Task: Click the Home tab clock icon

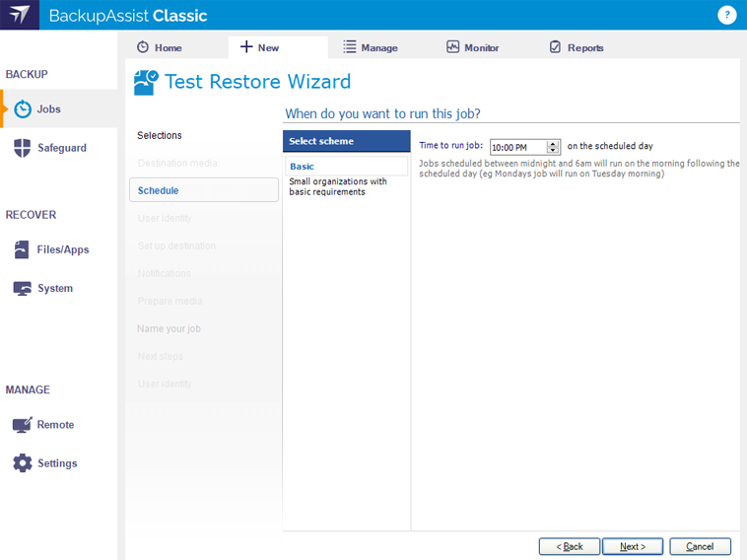Action: click(x=143, y=47)
